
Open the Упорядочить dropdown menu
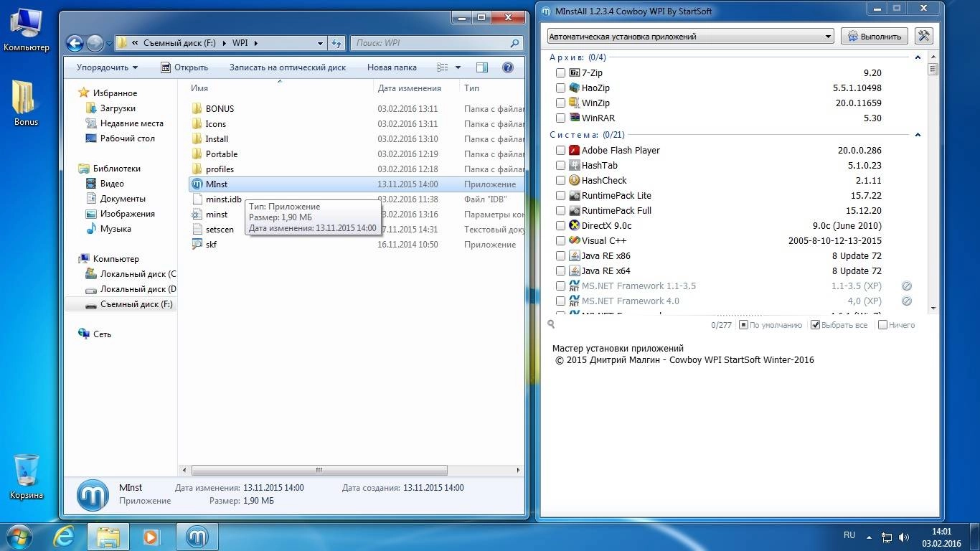[108, 67]
